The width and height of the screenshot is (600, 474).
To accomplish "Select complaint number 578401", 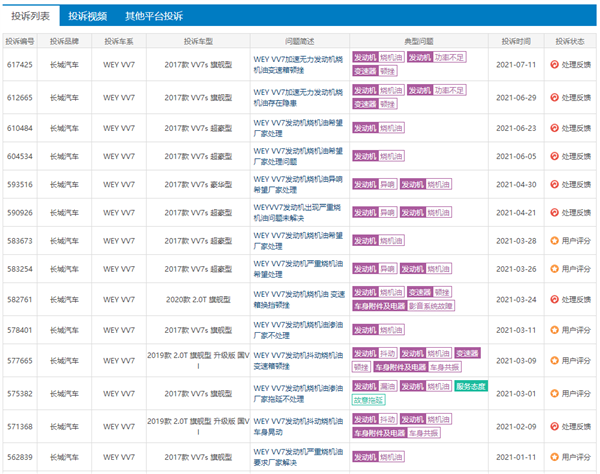I will 20,330.
